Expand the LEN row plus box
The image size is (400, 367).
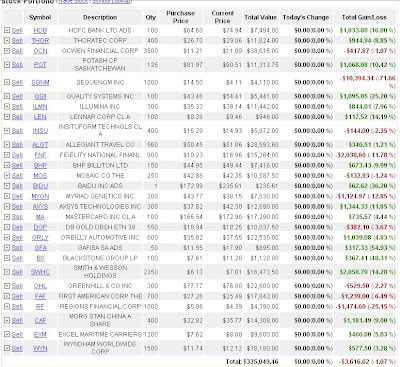tap(7, 117)
